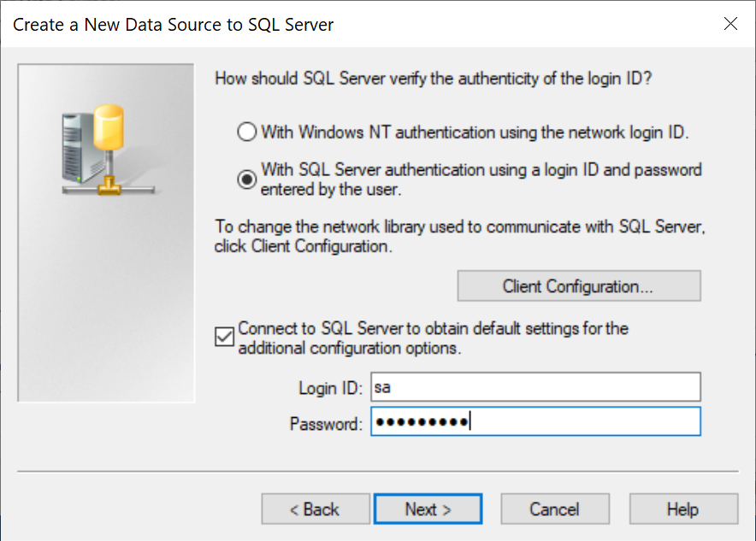This screenshot has width=756, height=541.
Task: Select Windows NT authentication radio button
Action: tap(246, 132)
